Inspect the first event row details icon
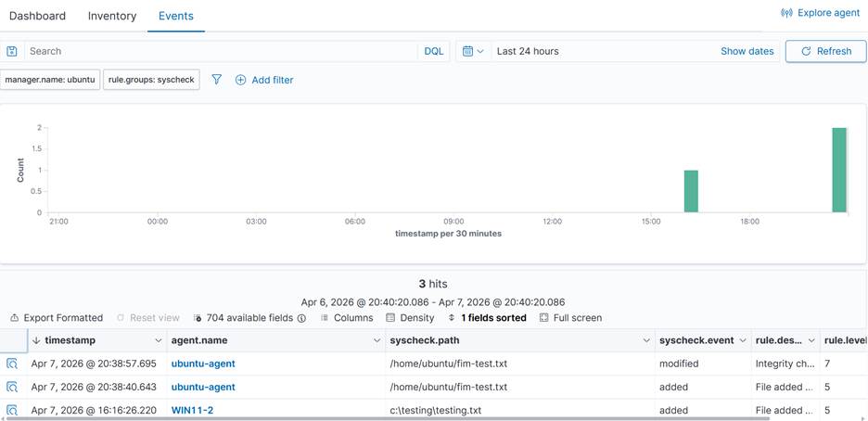 pos(12,364)
